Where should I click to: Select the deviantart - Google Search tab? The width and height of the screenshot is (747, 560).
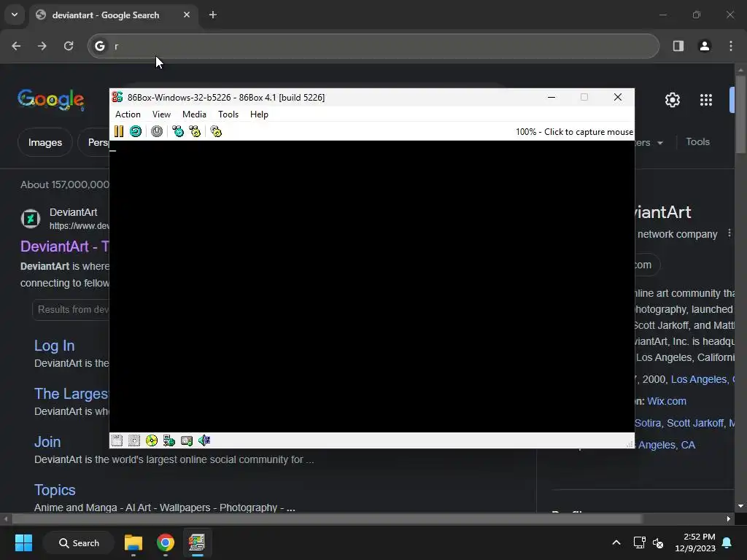115,15
